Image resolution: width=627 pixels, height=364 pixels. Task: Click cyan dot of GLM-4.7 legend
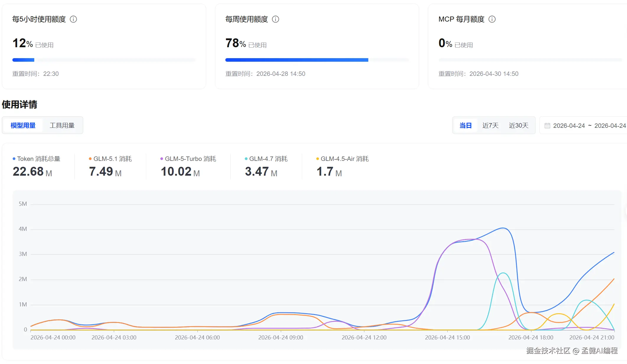point(246,159)
